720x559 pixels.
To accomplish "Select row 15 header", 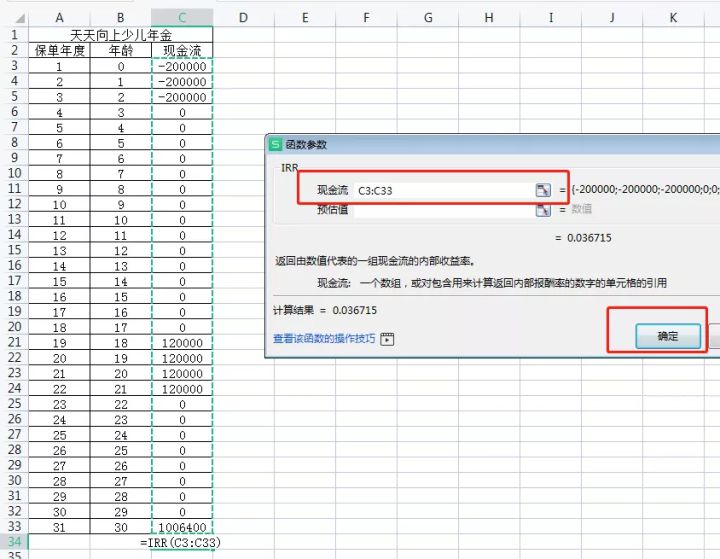I will coord(14,250).
